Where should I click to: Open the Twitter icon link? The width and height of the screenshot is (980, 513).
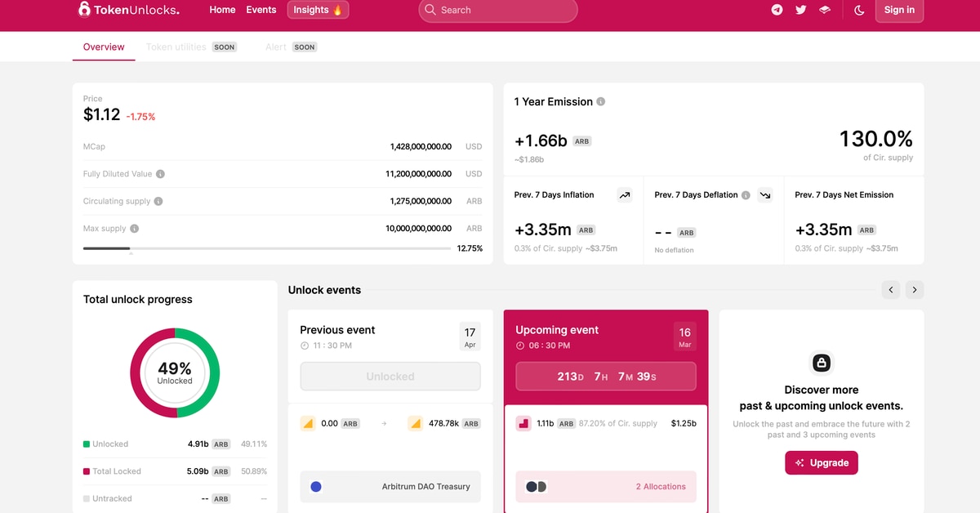coord(800,10)
